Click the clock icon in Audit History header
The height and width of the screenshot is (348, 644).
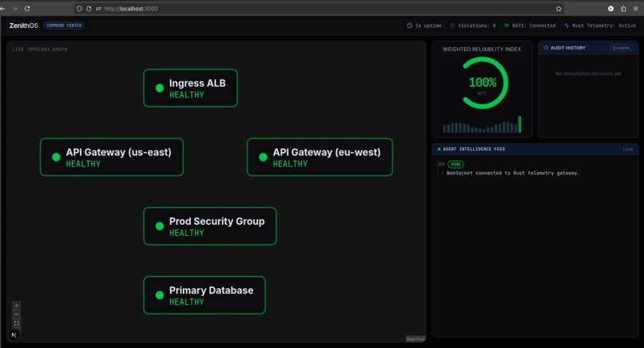546,48
